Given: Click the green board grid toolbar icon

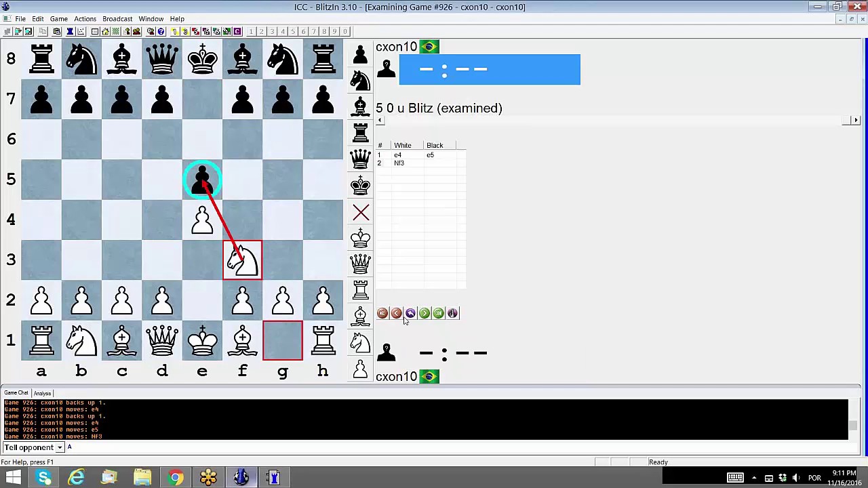Looking at the screenshot, I should pos(115,31).
